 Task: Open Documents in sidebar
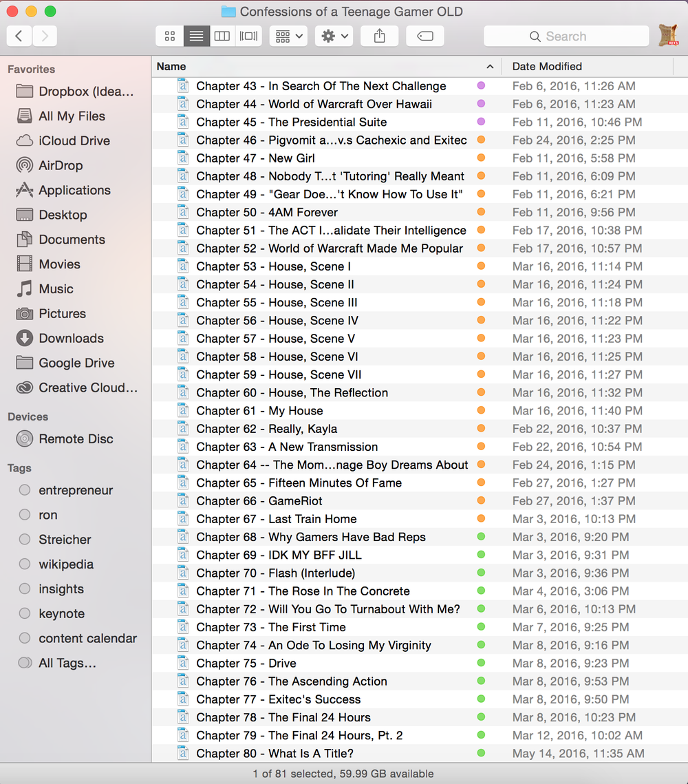76,240
